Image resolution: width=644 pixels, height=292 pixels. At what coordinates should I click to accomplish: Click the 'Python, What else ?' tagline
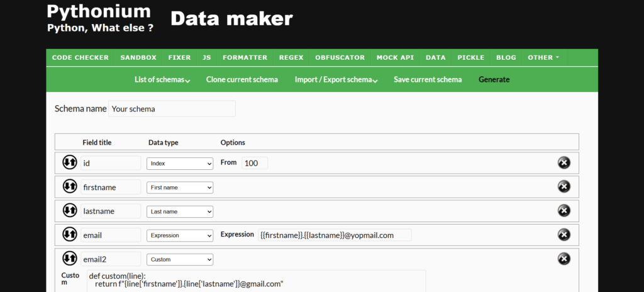click(x=100, y=28)
